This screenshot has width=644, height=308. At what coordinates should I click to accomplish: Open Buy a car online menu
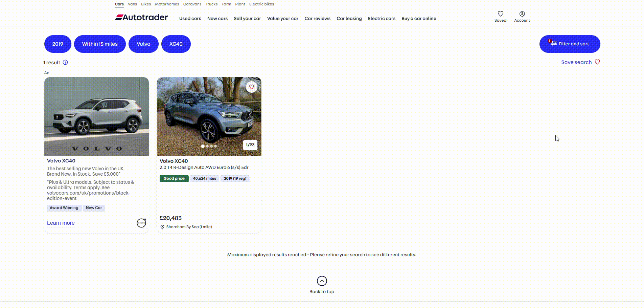[419, 19]
